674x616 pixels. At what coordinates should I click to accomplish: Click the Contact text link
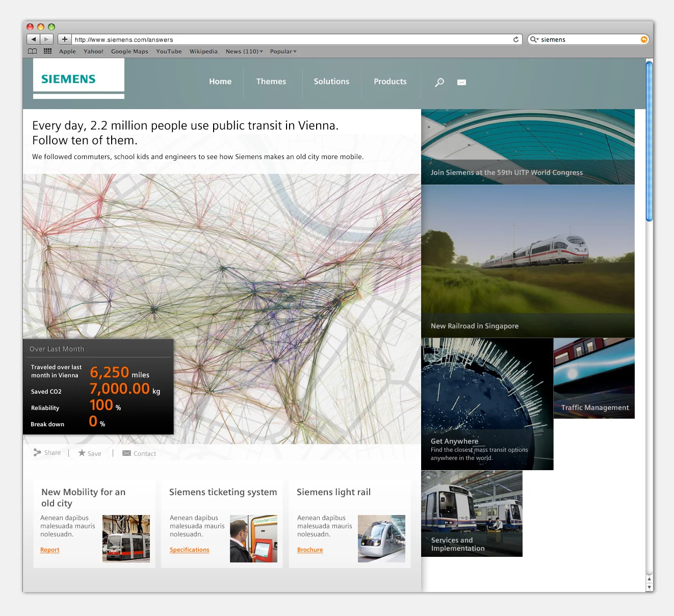145,453
